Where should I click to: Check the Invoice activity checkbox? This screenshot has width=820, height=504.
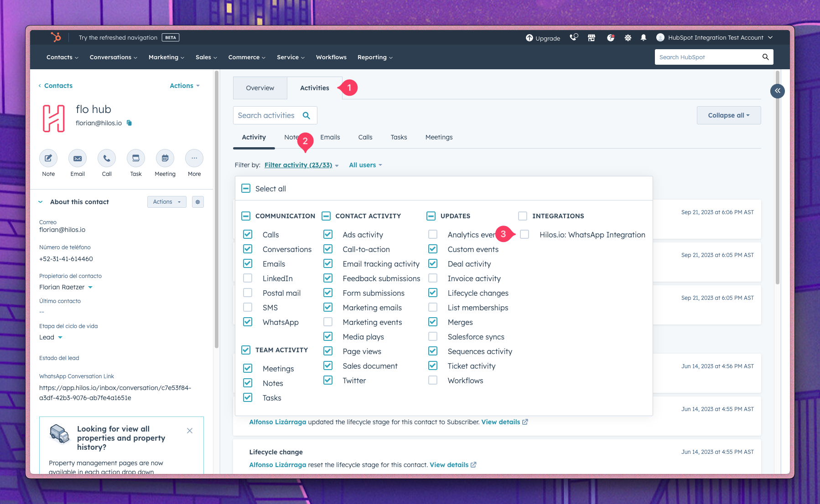[x=432, y=278]
